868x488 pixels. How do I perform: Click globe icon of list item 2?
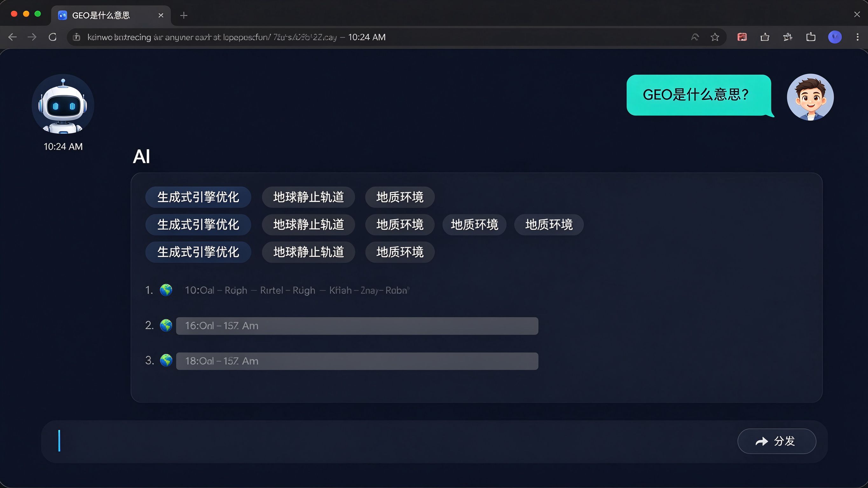pos(166,325)
